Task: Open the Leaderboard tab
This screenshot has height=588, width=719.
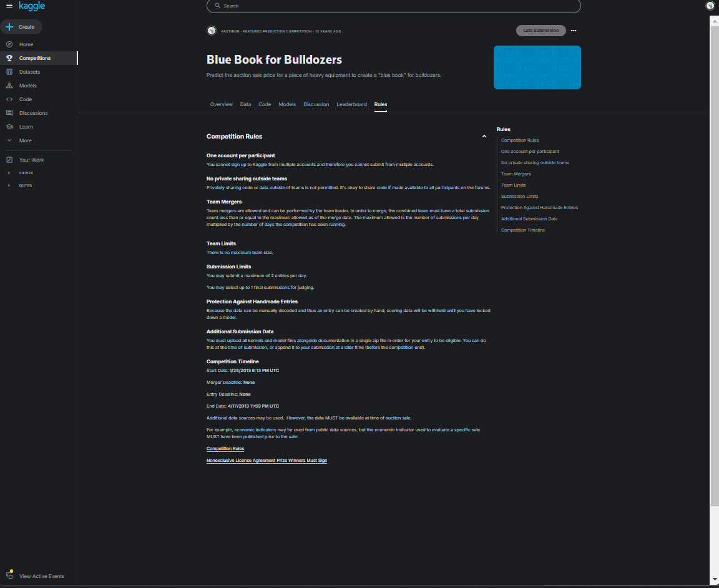Action: 351,105
